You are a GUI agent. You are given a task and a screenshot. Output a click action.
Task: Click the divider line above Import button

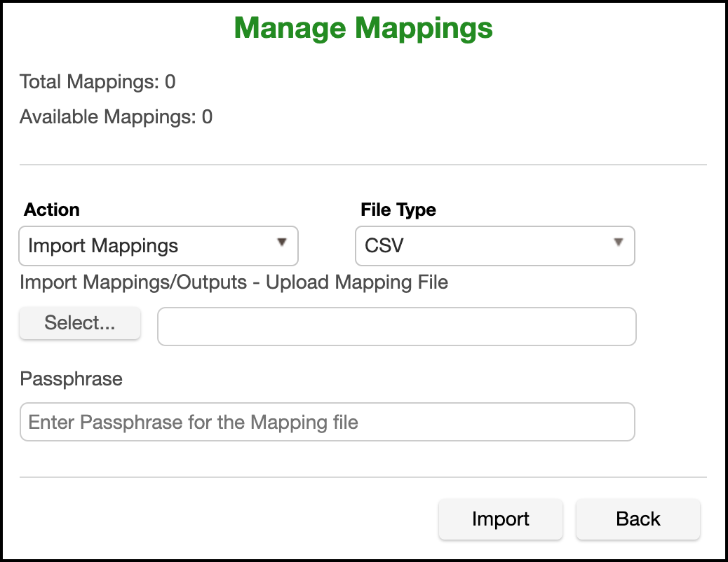click(x=363, y=477)
